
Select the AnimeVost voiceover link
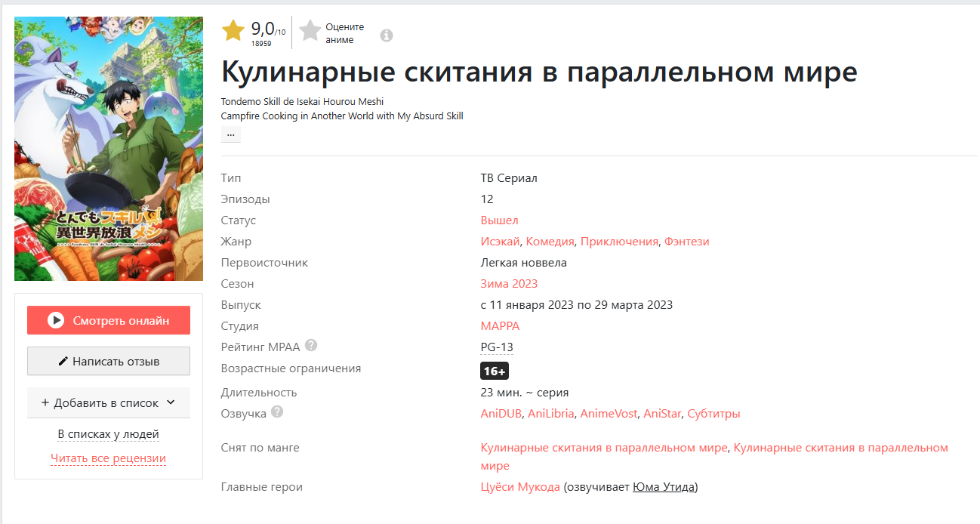[609, 414]
